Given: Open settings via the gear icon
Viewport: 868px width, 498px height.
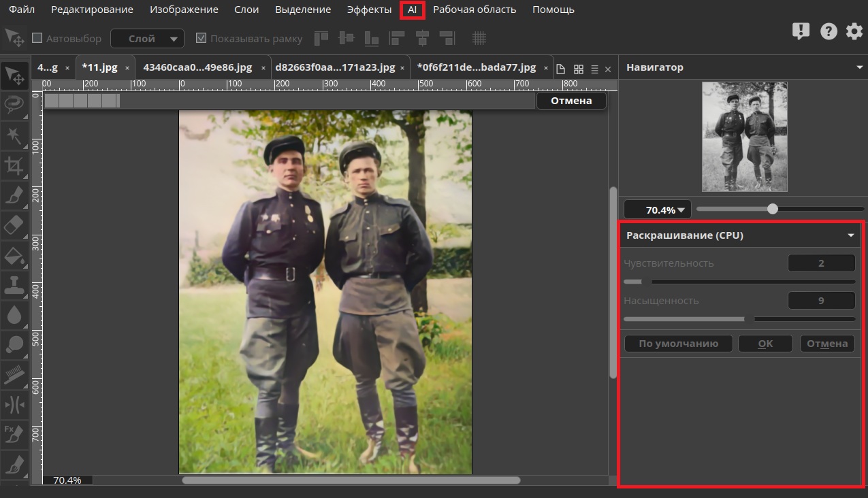Looking at the screenshot, I should 854,31.
